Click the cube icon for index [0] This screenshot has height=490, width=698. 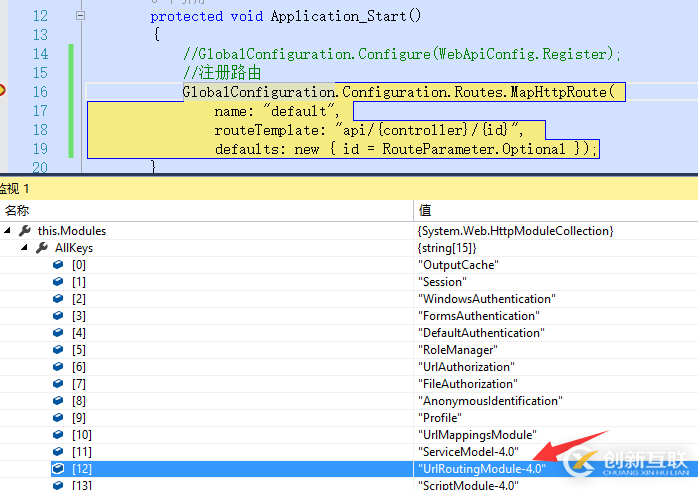tap(58, 265)
